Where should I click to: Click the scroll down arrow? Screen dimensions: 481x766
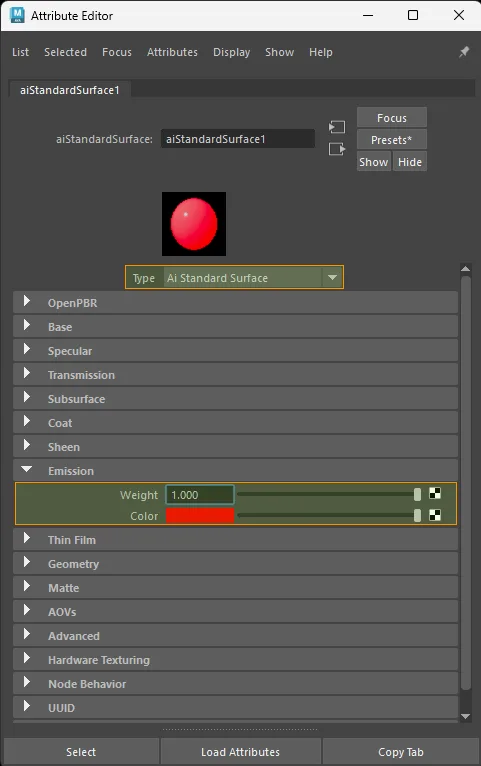pos(466,717)
